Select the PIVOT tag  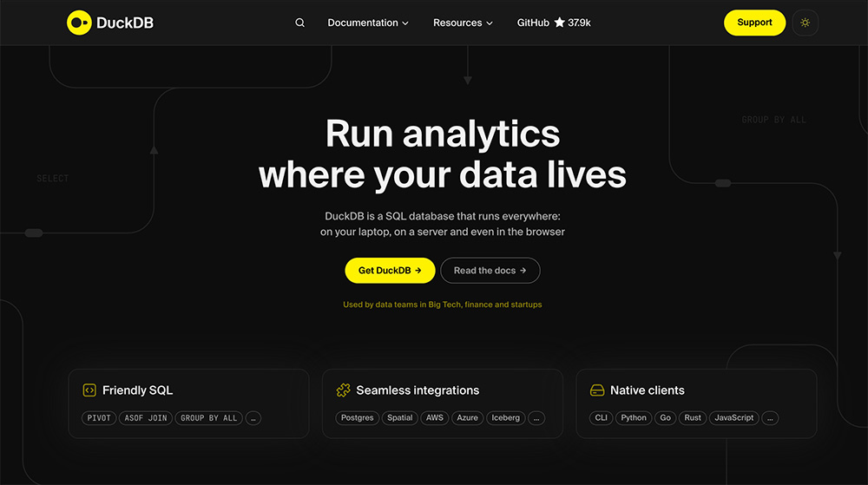click(x=99, y=418)
